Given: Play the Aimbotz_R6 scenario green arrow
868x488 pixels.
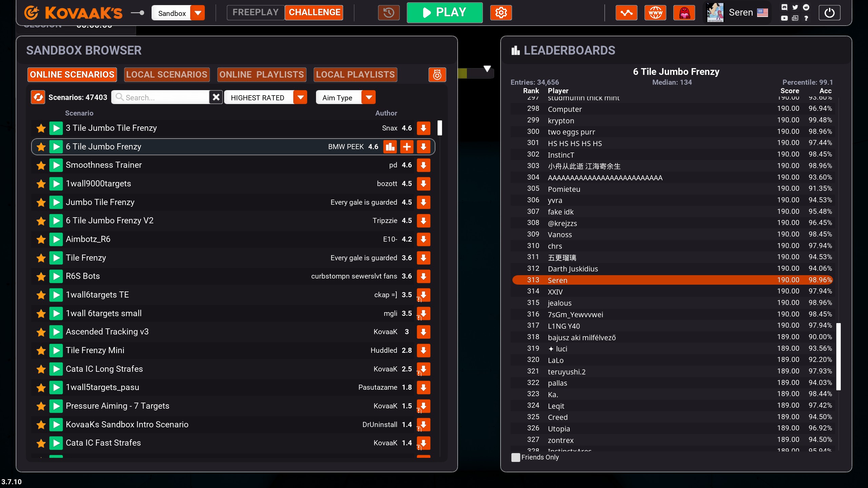Looking at the screenshot, I should (x=56, y=239).
